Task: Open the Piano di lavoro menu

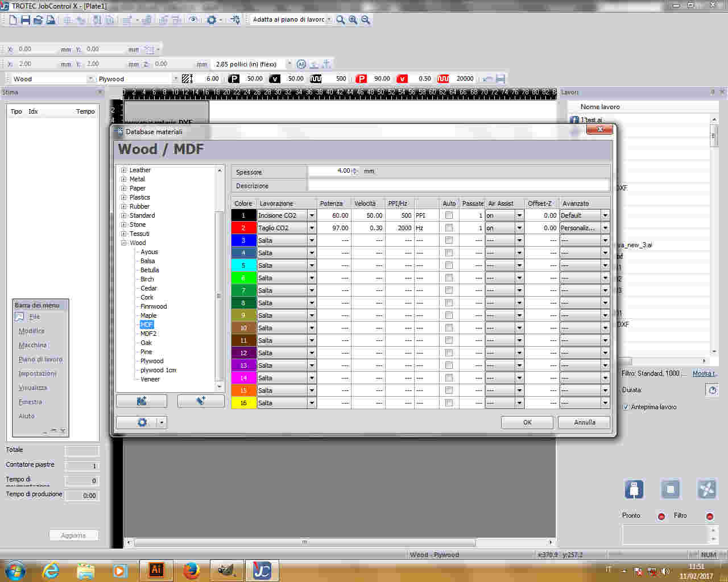Action: coord(40,359)
